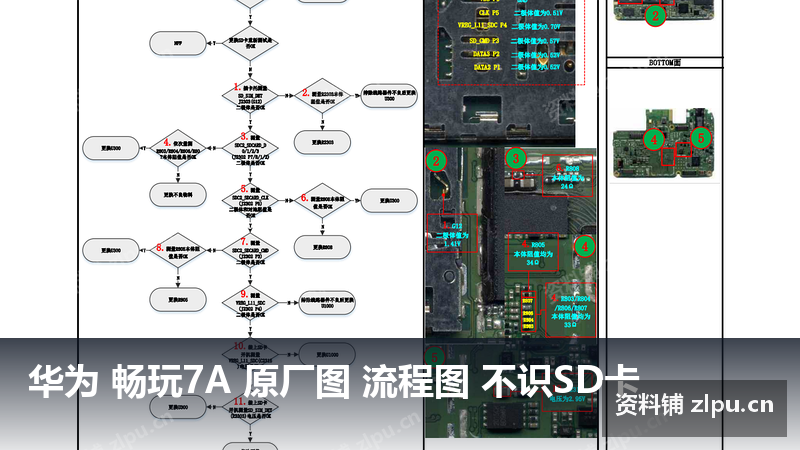Click the U1000 box right of step 9
800x450 pixels.
pos(327,303)
